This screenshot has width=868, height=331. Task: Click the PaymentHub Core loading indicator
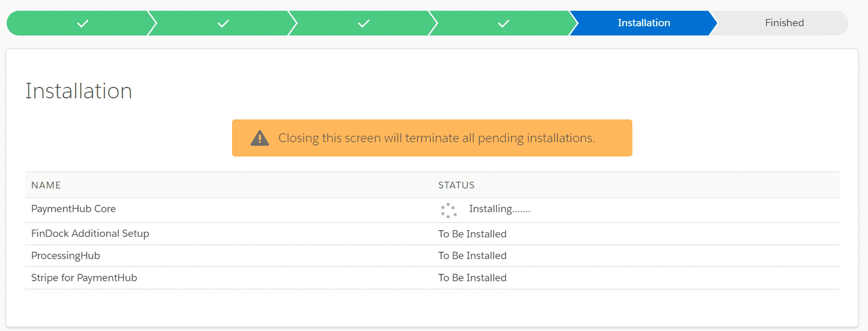click(x=448, y=210)
